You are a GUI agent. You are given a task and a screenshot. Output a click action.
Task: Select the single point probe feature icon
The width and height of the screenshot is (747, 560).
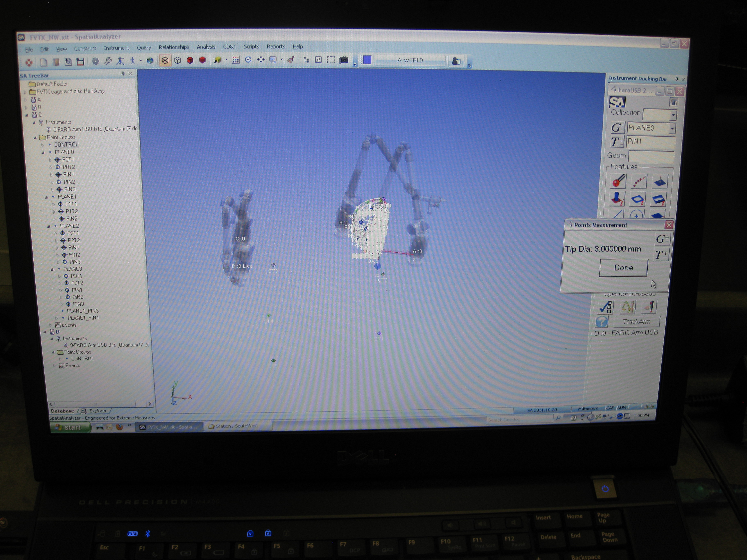(618, 181)
